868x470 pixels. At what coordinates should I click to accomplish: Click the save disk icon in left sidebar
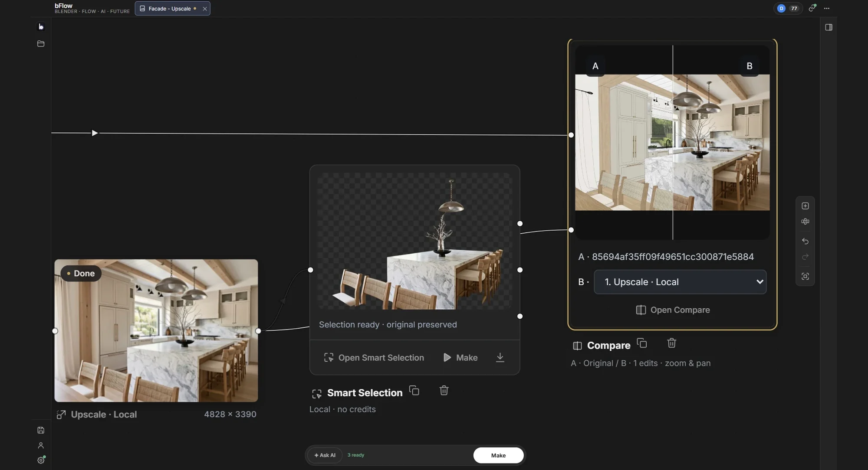(x=41, y=430)
